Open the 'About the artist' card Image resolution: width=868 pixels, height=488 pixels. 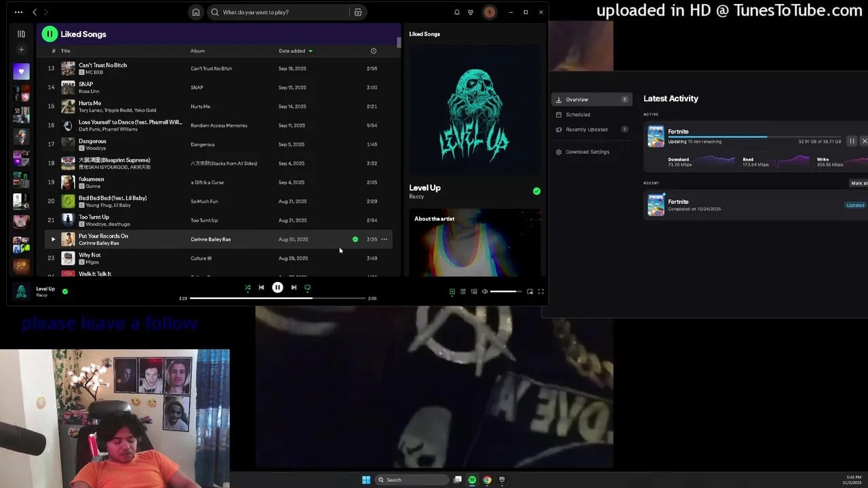(475, 243)
